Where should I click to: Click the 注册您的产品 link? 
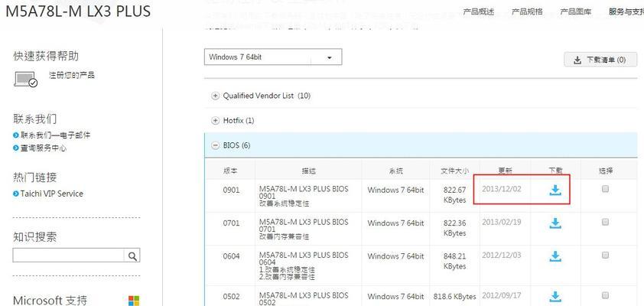[72, 75]
